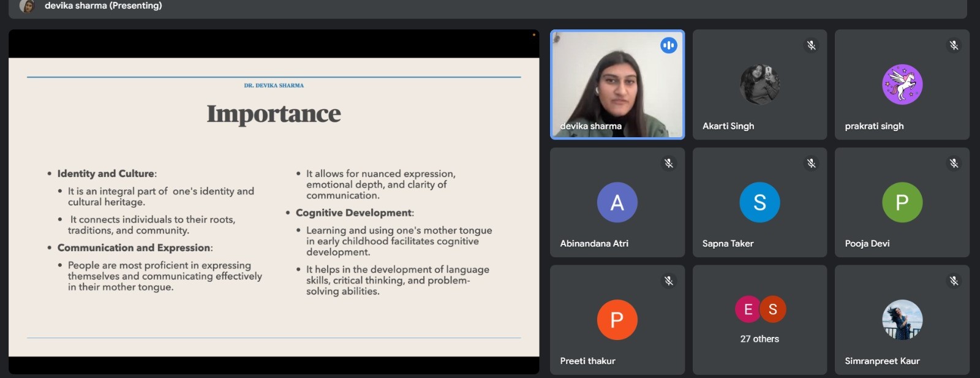Click the 'Communication and Expression' bullet heading
Viewport: 980px width, 378px height.
coord(135,248)
